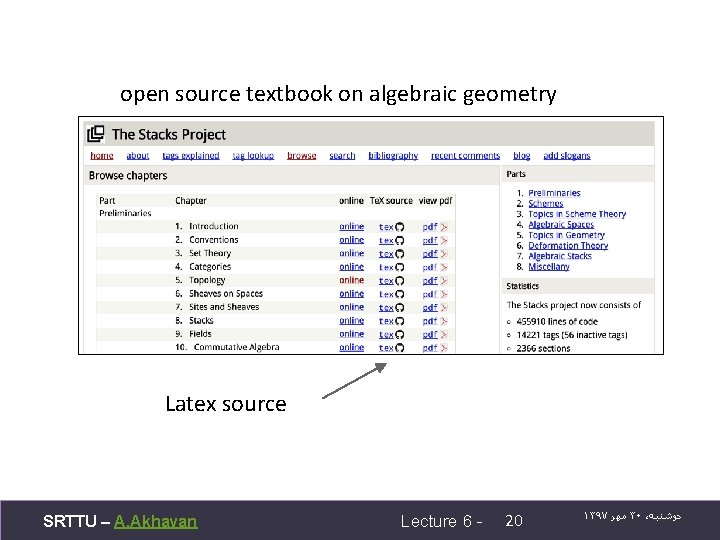Go to tags explained page
The height and width of the screenshot is (540, 720).
pos(191,156)
